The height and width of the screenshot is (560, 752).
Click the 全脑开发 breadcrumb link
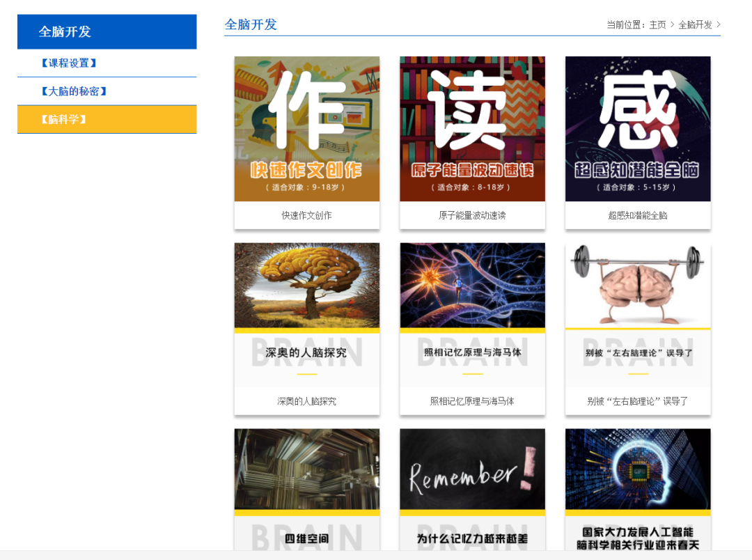click(x=696, y=24)
